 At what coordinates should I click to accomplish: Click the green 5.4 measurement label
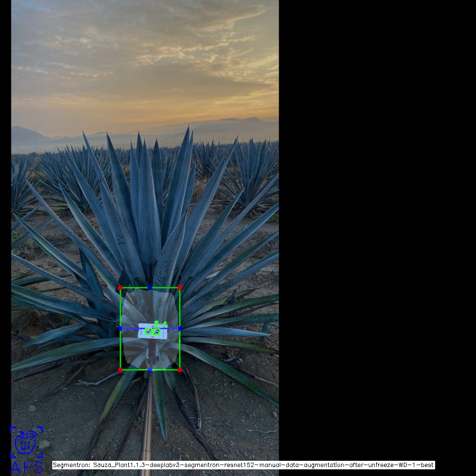[161, 324]
